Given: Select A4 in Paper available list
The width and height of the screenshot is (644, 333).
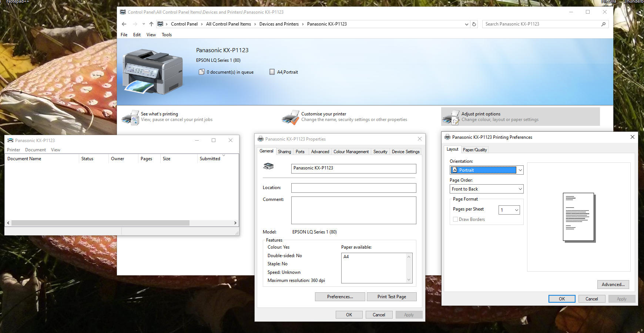Looking at the screenshot, I should point(346,257).
